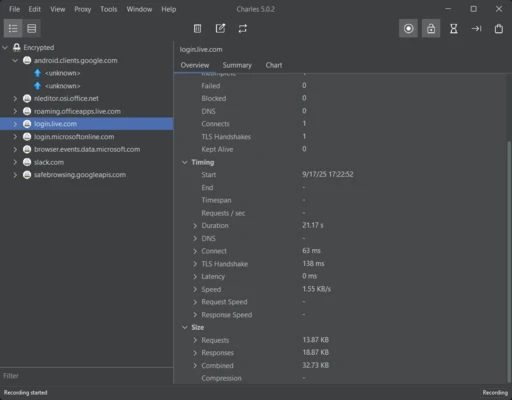Open the Edit menu
This screenshot has width=512, height=400.
coord(35,9)
